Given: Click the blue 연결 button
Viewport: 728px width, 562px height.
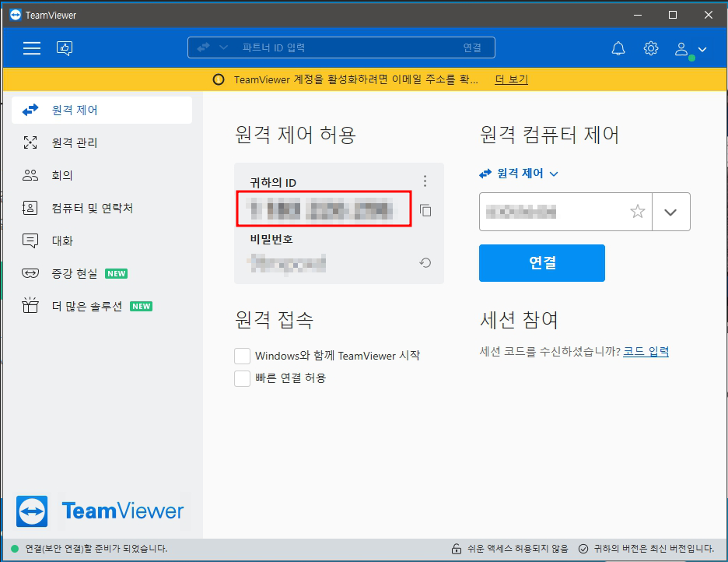Looking at the screenshot, I should (x=542, y=263).
